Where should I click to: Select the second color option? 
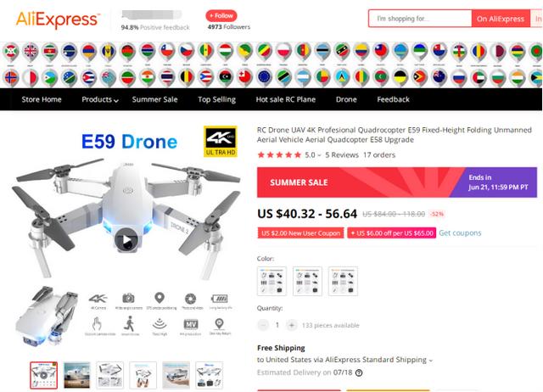(x=307, y=281)
